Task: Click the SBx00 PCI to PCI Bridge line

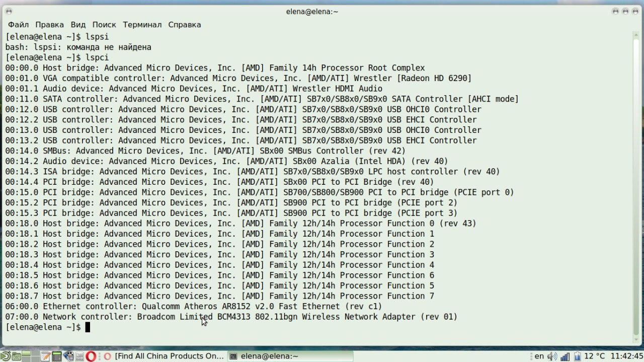Action: [219, 182]
